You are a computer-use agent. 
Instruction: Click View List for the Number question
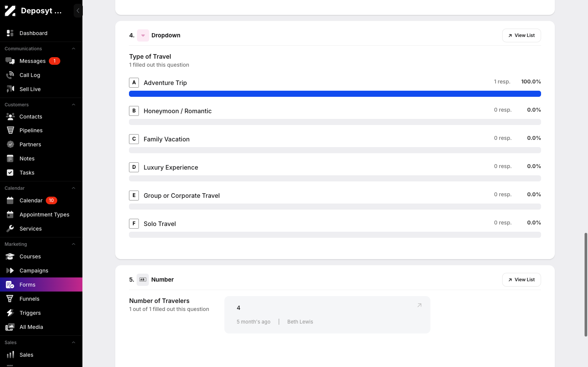(x=521, y=280)
